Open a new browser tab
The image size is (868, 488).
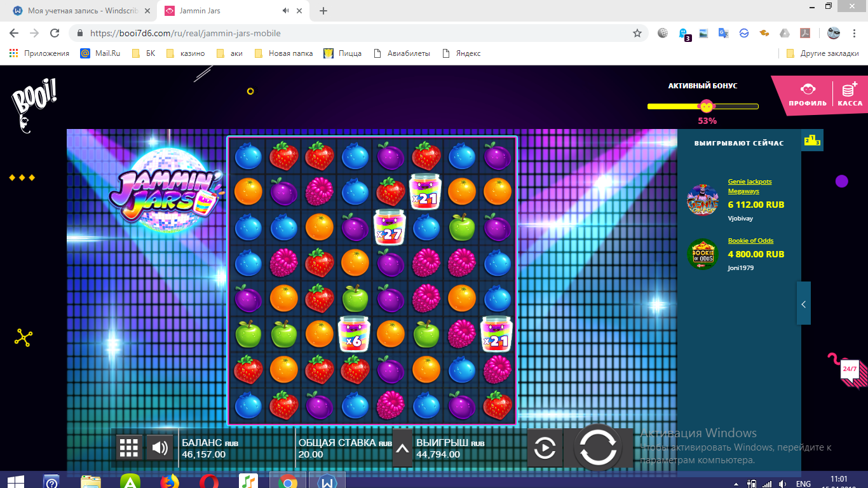(x=323, y=11)
